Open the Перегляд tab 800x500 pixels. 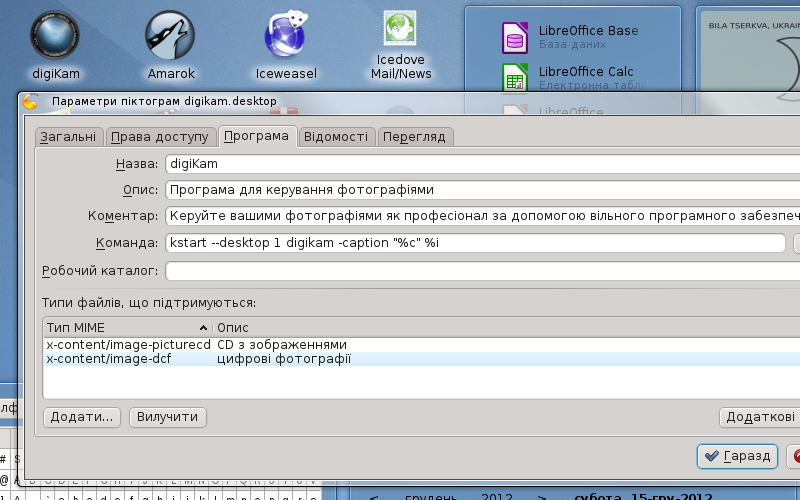pyautogui.click(x=414, y=137)
